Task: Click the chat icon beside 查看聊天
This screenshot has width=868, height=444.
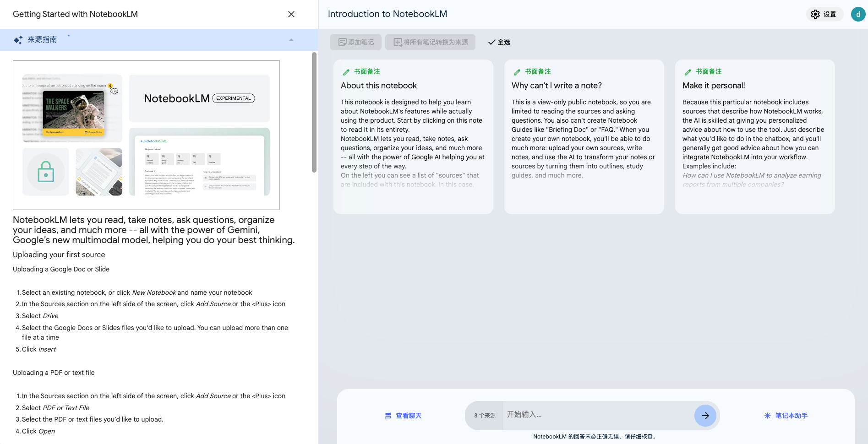Action: 388,416
